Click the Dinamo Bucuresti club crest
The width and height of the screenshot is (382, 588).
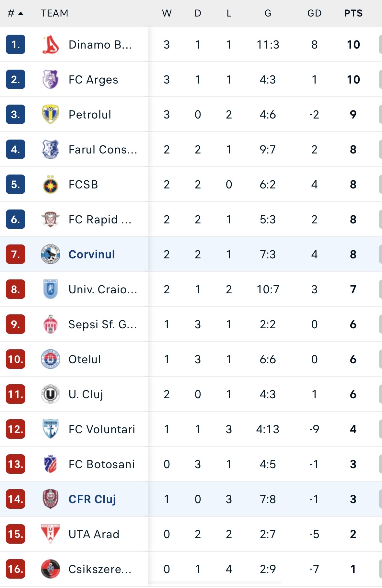[51, 45]
